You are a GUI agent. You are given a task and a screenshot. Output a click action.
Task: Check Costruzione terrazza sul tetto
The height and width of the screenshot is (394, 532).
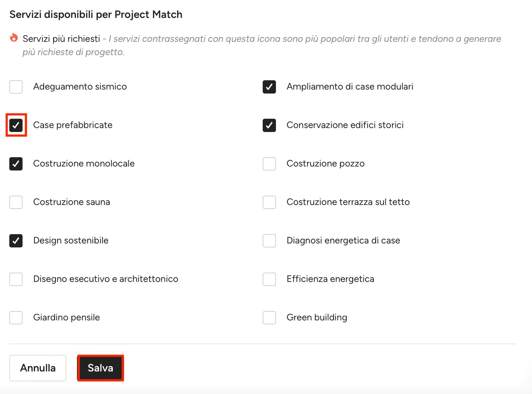click(269, 202)
